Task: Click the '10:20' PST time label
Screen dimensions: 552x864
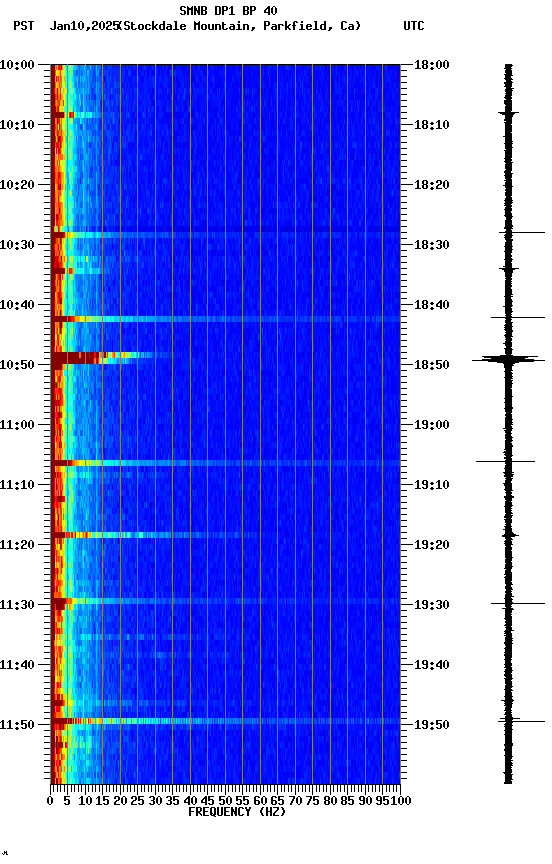Action: point(17,185)
